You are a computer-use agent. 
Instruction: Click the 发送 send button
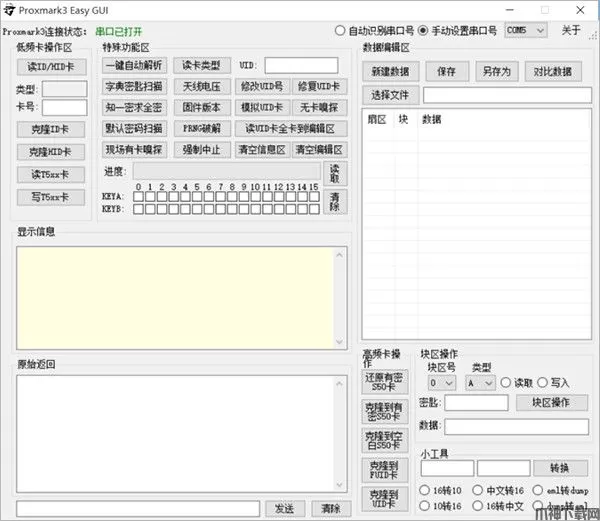[x=285, y=509]
